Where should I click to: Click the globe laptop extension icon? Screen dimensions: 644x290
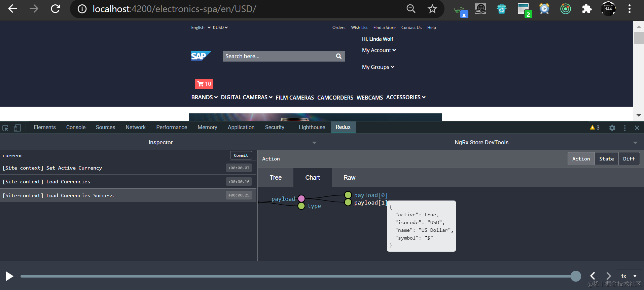tap(480, 9)
